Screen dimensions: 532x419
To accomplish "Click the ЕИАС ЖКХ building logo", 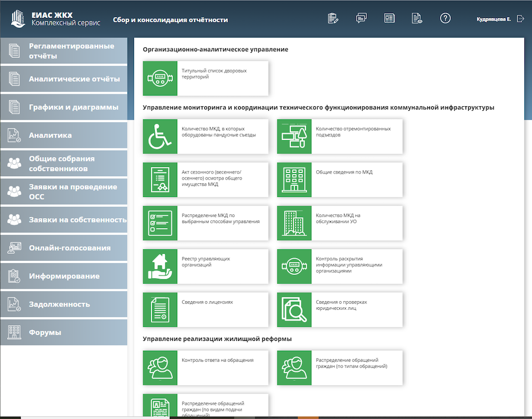I will pyautogui.click(x=19, y=19).
